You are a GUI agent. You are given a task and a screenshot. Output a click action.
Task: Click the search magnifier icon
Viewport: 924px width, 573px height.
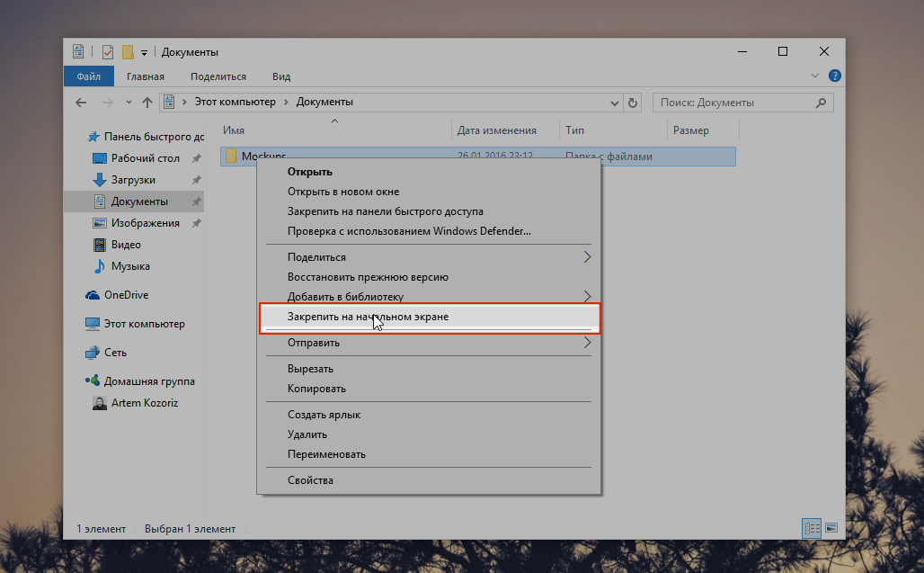pos(822,103)
